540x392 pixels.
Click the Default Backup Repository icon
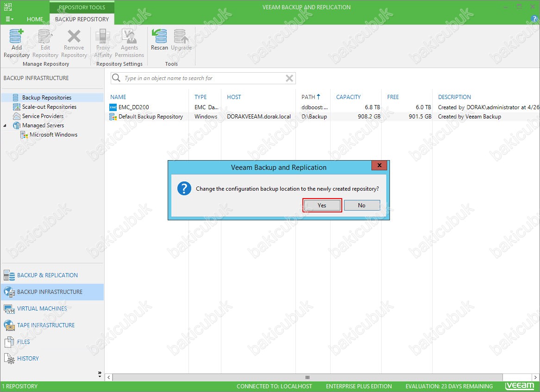click(113, 117)
